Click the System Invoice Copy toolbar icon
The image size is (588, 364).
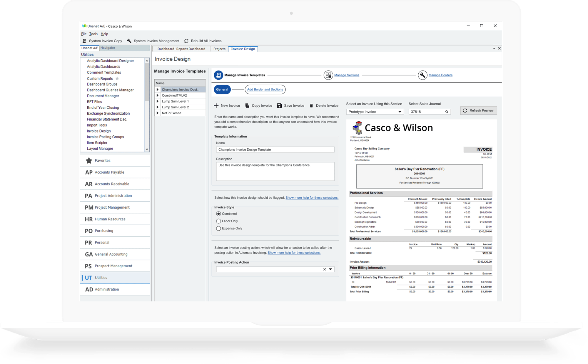tap(85, 41)
